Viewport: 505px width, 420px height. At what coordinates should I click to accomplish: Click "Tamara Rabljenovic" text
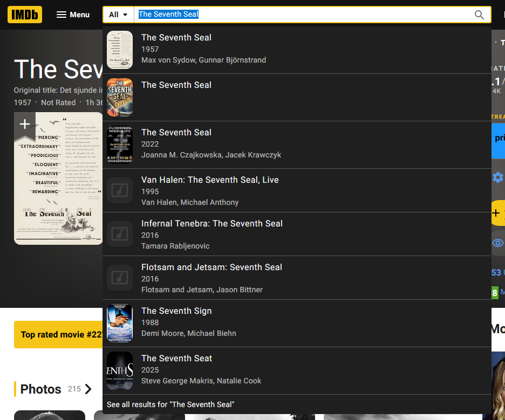[175, 246]
